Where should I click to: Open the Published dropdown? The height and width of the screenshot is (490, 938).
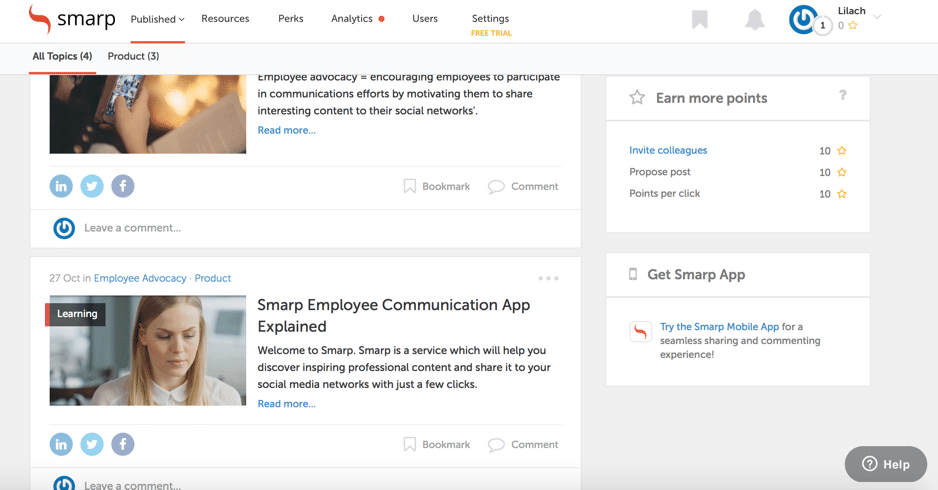(157, 19)
